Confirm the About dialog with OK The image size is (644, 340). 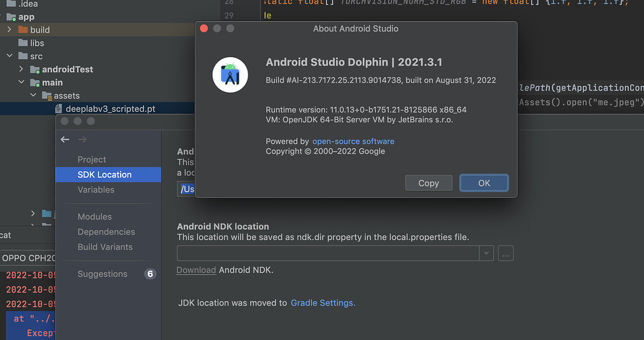[x=484, y=183]
